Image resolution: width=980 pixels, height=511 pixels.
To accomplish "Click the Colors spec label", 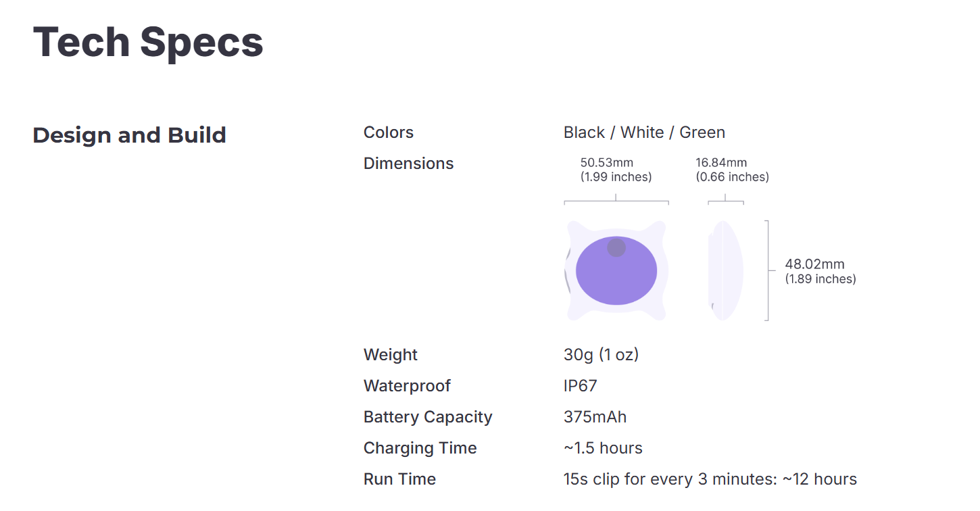I will (389, 132).
